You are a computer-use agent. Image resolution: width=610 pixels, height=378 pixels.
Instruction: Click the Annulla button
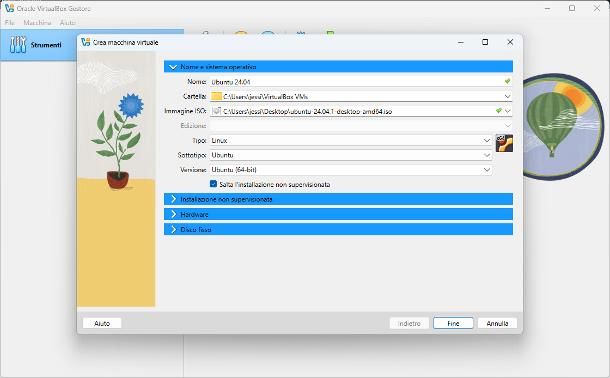[497, 323]
